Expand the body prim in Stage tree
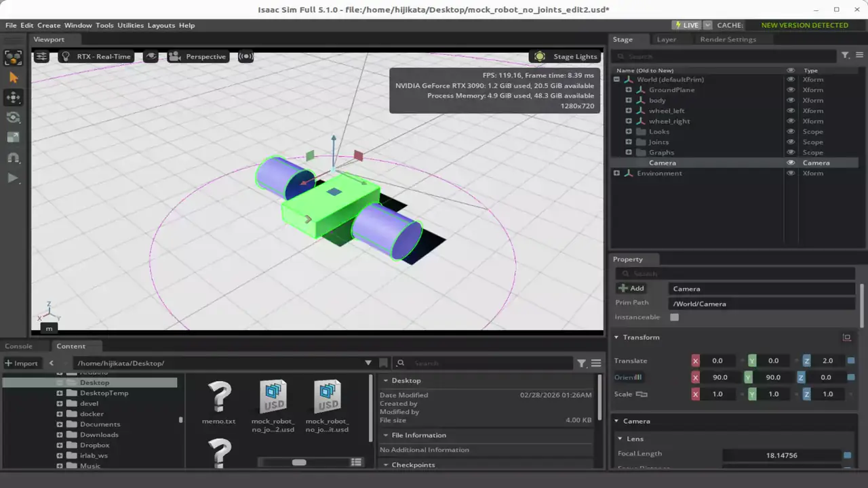The height and width of the screenshot is (488, 868). pos(629,100)
